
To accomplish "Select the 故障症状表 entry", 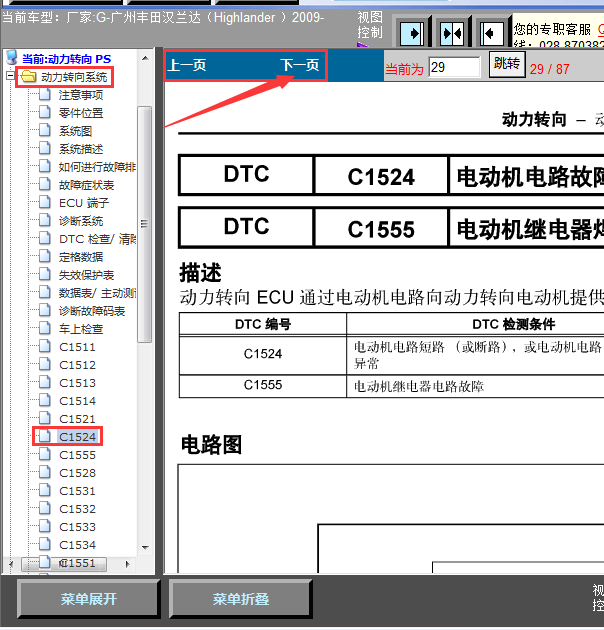I will click(x=86, y=185).
